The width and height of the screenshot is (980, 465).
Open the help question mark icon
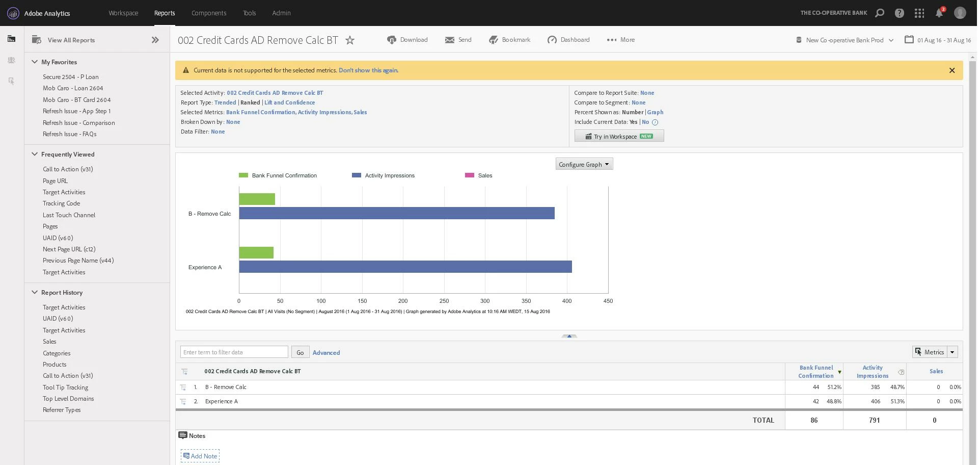[x=900, y=13]
